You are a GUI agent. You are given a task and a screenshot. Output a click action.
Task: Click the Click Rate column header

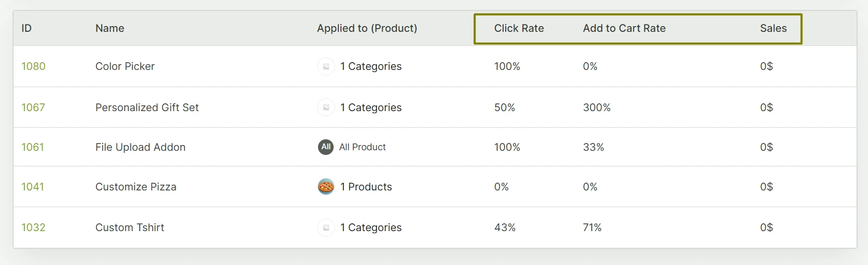click(x=519, y=28)
